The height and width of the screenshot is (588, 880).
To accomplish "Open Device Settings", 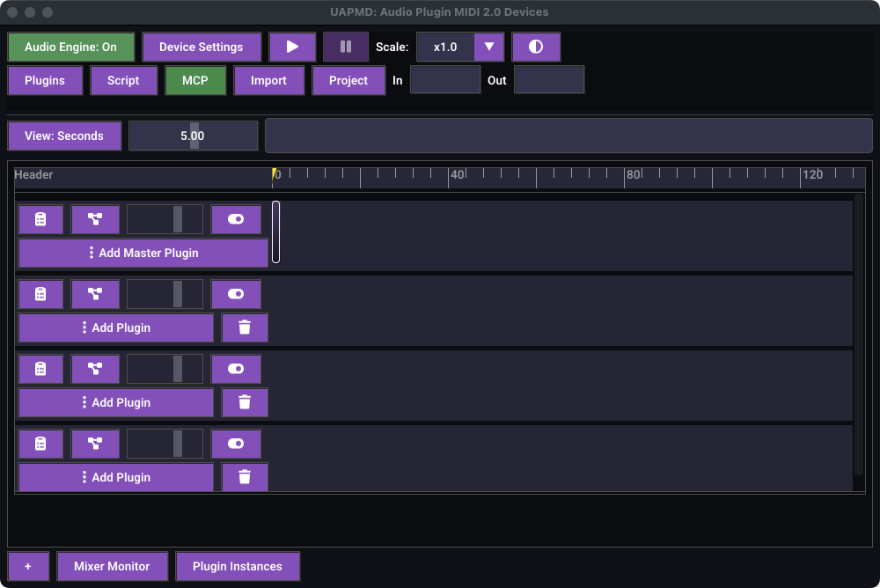I will coord(202,47).
